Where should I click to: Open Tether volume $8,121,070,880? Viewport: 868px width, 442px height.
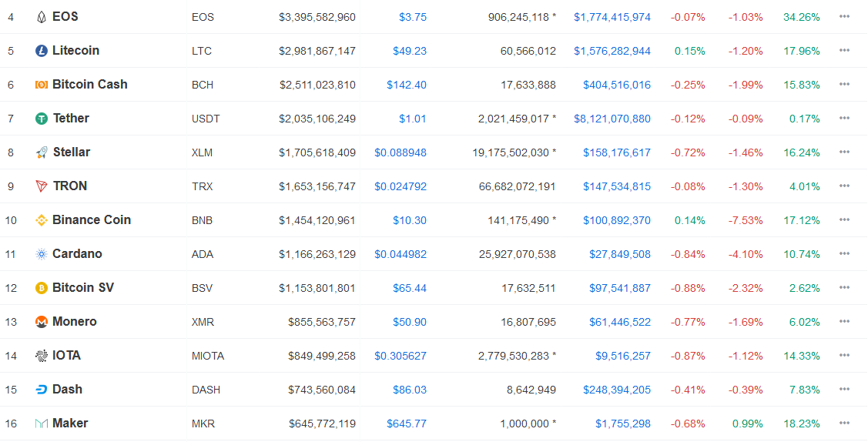pyautogui.click(x=612, y=119)
